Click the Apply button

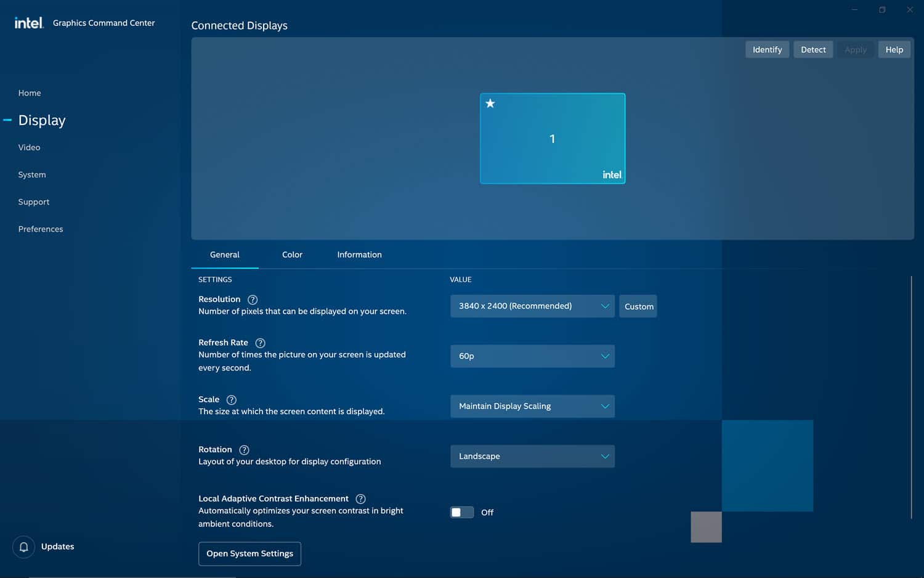coord(856,50)
